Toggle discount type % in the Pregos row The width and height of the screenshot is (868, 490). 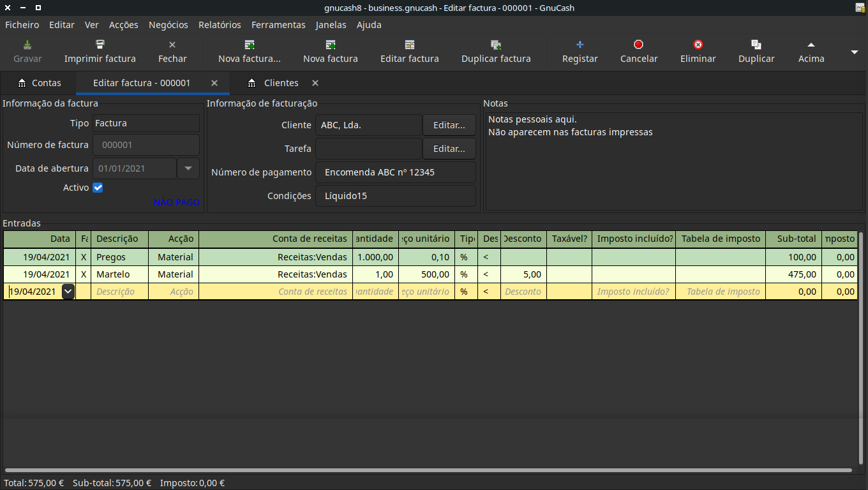466,257
